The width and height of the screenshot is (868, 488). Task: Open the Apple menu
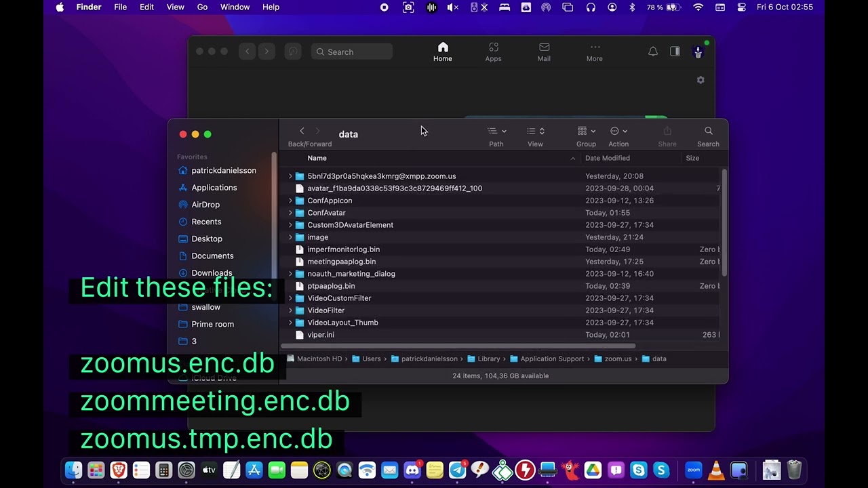(x=60, y=7)
